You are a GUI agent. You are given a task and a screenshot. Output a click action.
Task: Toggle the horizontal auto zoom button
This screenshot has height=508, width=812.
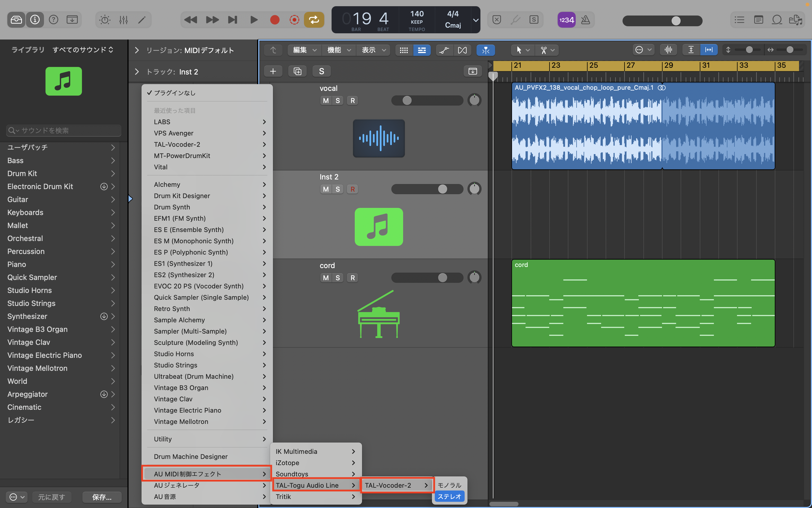point(709,50)
